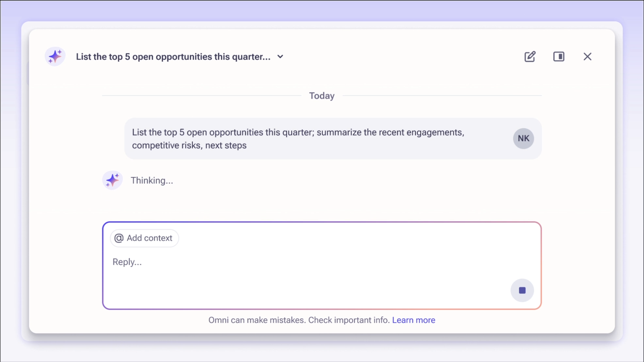Click the @ symbol in Add context
644x362 pixels.
[x=119, y=238]
